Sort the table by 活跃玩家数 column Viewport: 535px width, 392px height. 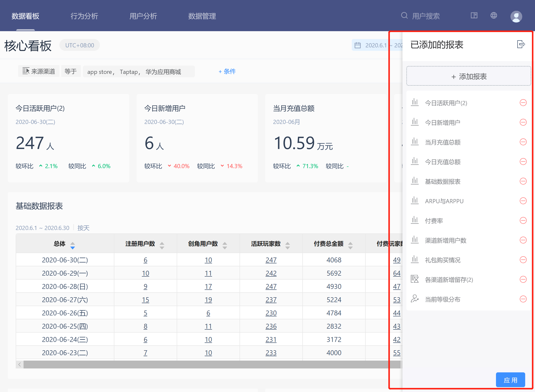[x=287, y=245]
